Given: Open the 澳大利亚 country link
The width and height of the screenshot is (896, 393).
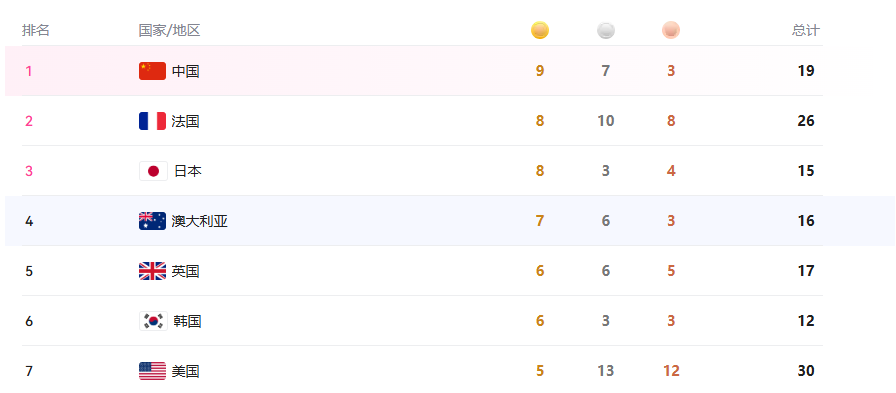Looking at the screenshot, I should [200, 221].
